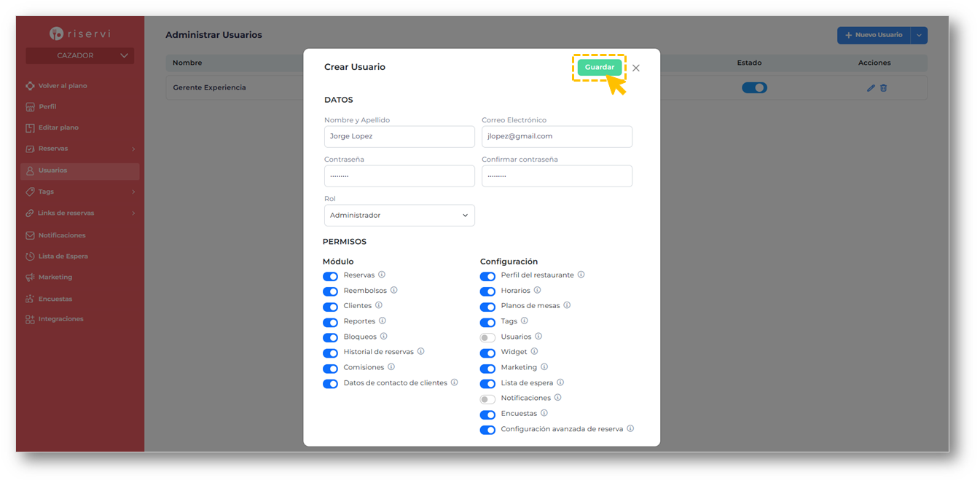This screenshot has height=483, width=980.
Task: Click the info icon next to Reservas permission
Action: pos(382,275)
